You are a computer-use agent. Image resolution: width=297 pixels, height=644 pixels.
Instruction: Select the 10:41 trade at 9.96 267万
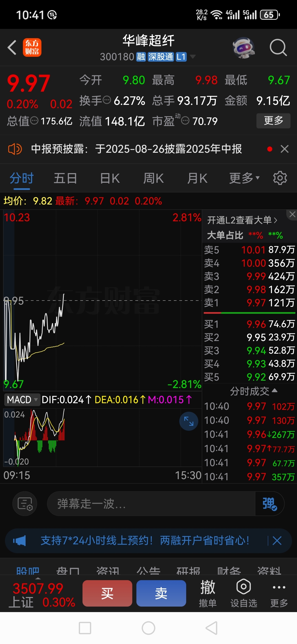click(x=249, y=435)
